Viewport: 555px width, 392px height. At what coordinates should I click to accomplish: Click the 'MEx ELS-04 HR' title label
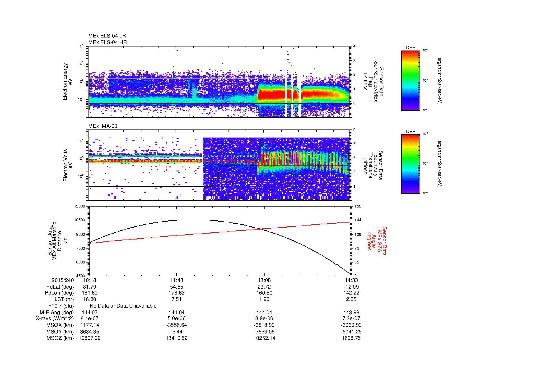107,42
